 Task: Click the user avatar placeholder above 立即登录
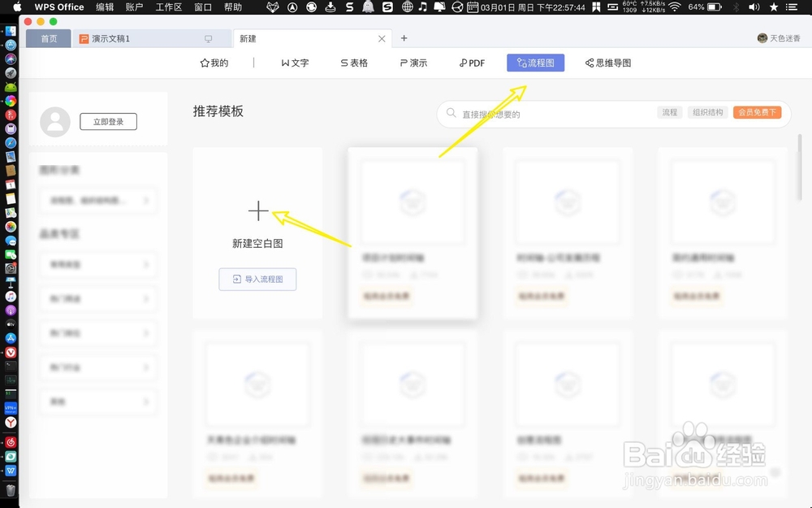(55, 119)
